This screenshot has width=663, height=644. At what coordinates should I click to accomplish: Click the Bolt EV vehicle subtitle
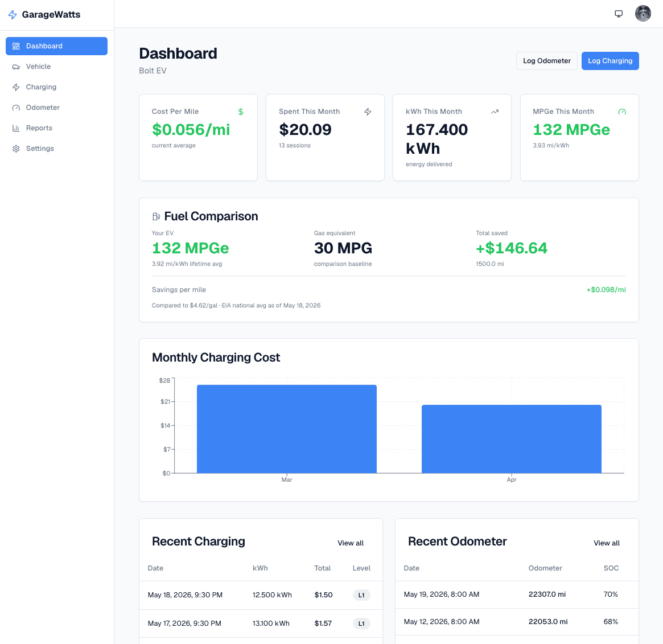[153, 71]
